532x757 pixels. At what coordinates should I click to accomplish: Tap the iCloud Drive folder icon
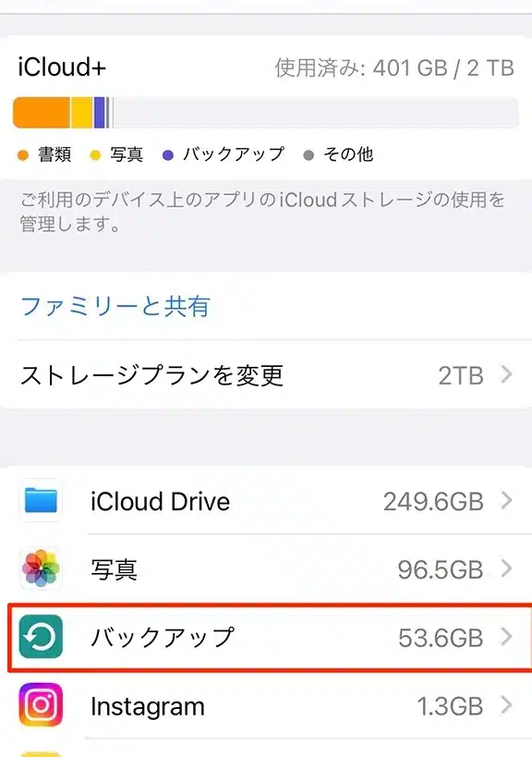[39, 501]
